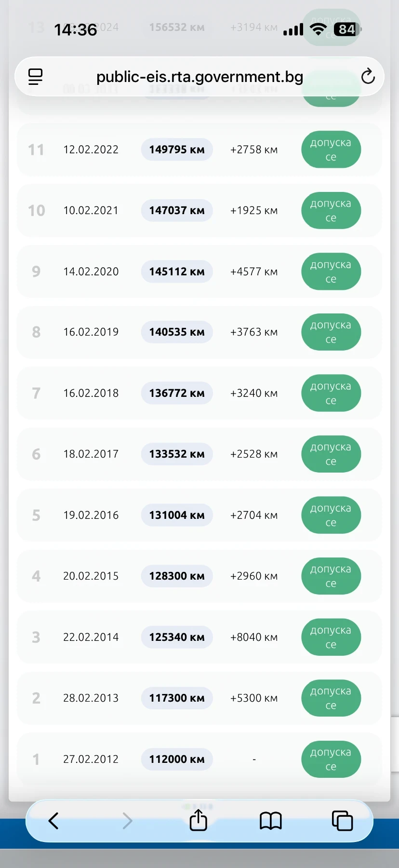Tap the green status badge for 12.02.2022
Screen dimensions: 399x868
(331, 149)
